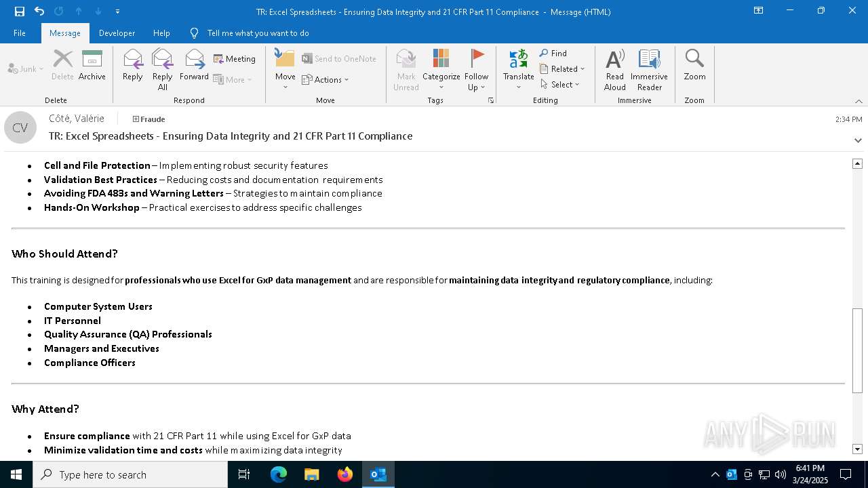Click the scroll down arrow in the message pane
Image resolution: width=868 pixels, height=488 pixels.
tap(857, 449)
